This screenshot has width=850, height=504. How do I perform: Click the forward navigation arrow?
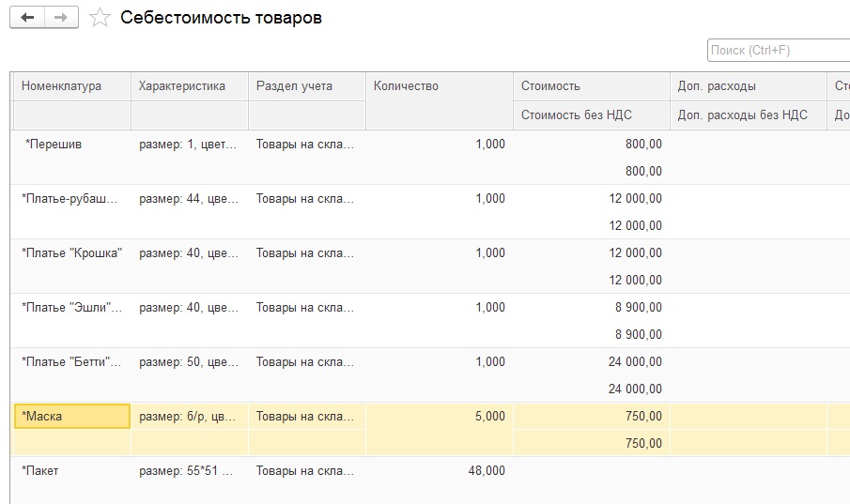[x=61, y=18]
